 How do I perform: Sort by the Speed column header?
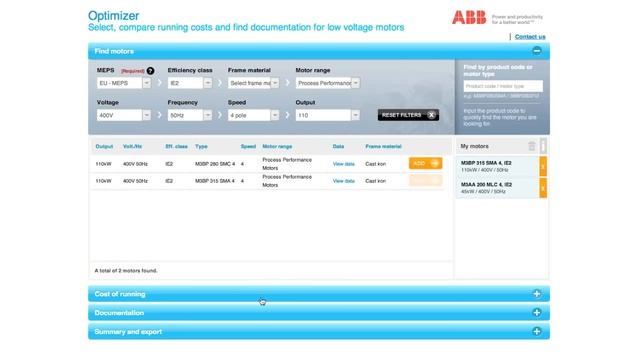(x=248, y=146)
